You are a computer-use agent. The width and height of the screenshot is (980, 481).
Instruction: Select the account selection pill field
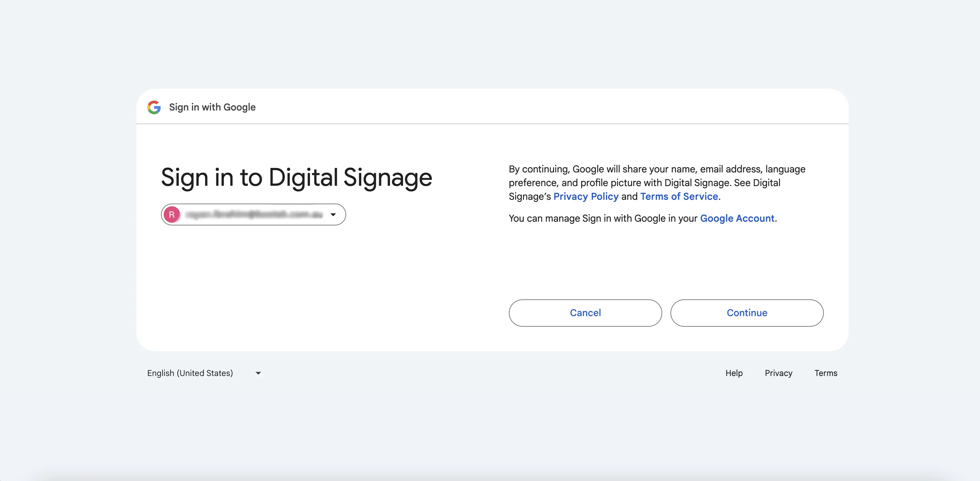click(253, 214)
